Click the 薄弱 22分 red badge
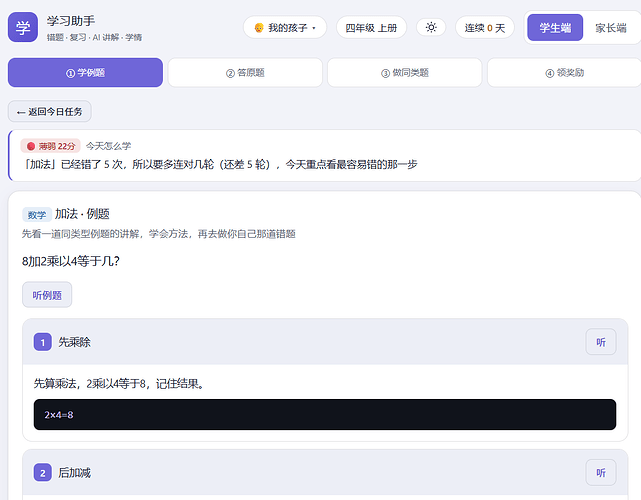 click(x=51, y=146)
